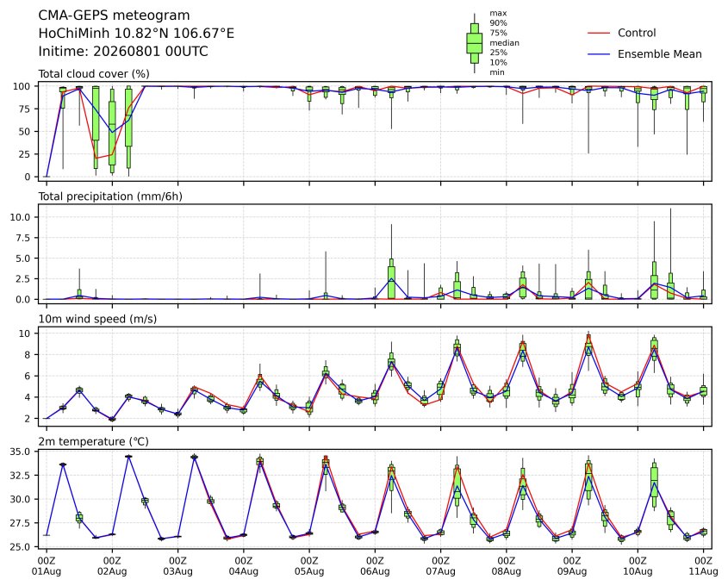Click the '00Z 08Aug' x-axis label
This screenshot has width=728, height=586.
pos(506,566)
